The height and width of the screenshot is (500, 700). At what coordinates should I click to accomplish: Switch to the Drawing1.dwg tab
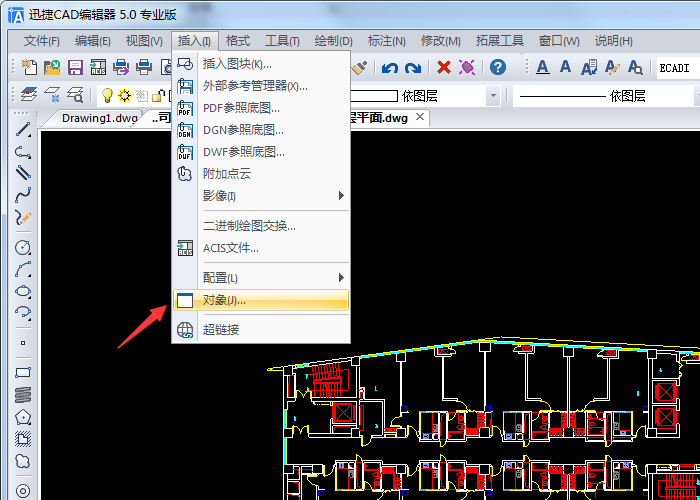click(99, 118)
